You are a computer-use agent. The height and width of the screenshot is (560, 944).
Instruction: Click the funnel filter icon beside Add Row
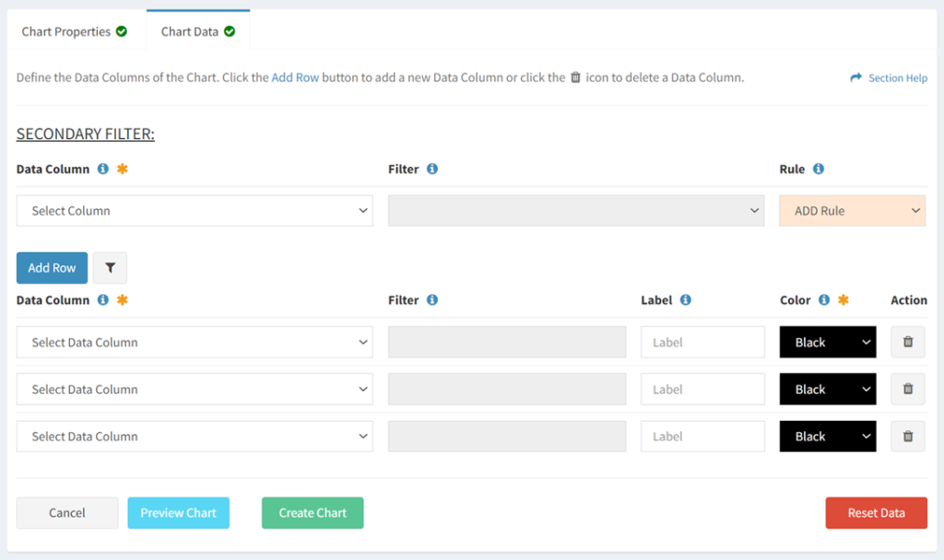coord(110,267)
